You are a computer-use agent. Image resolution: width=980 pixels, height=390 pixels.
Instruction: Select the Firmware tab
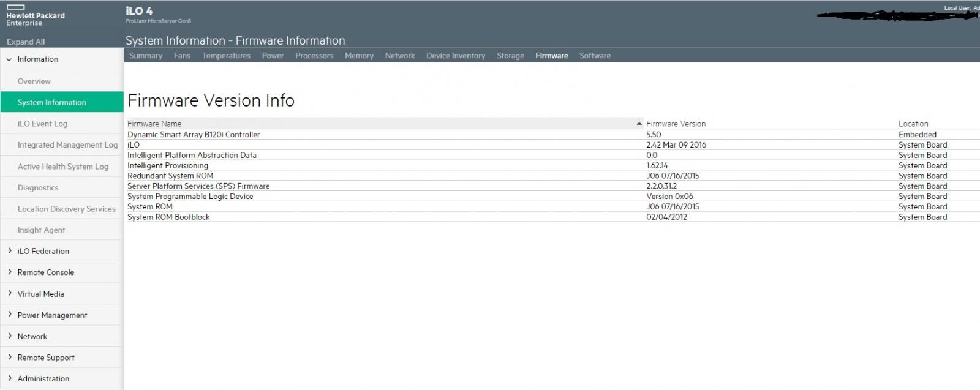coord(552,56)
